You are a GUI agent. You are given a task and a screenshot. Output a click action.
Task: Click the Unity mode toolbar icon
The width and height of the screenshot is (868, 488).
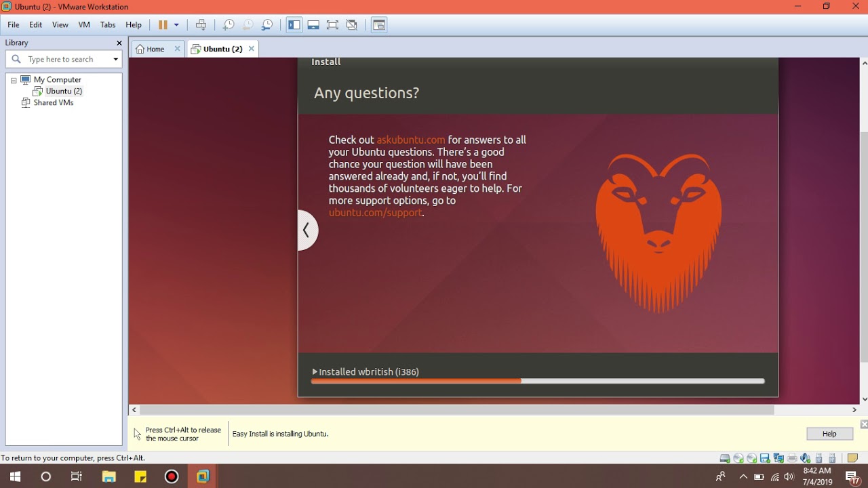[x=352, y=25]
